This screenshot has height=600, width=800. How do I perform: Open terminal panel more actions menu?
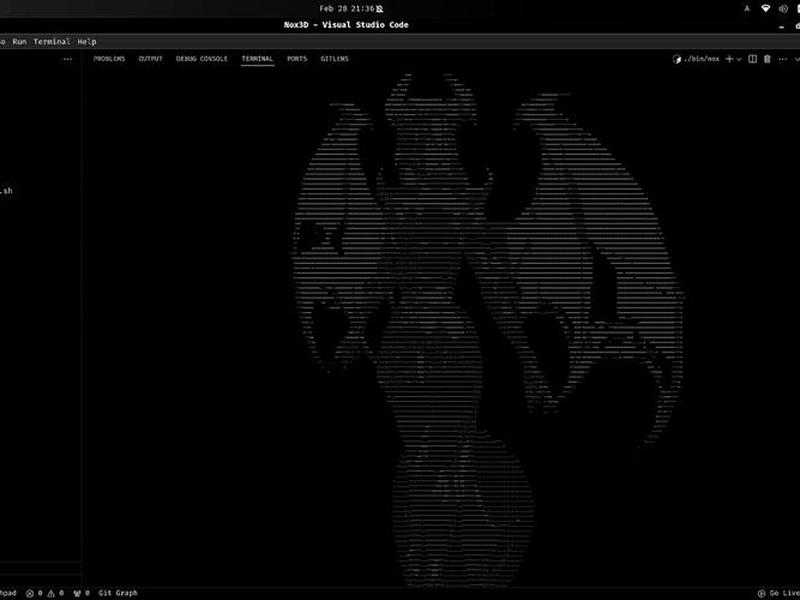coord(783,59)
